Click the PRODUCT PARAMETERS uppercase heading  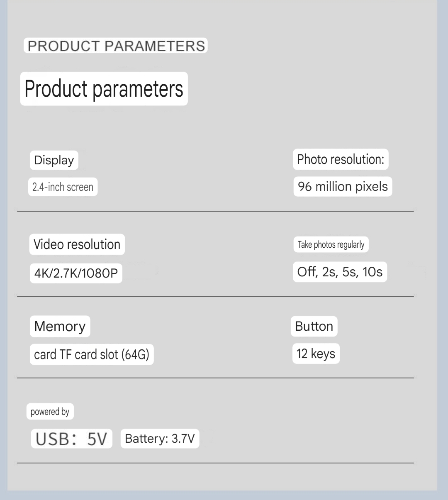[116, 45]
